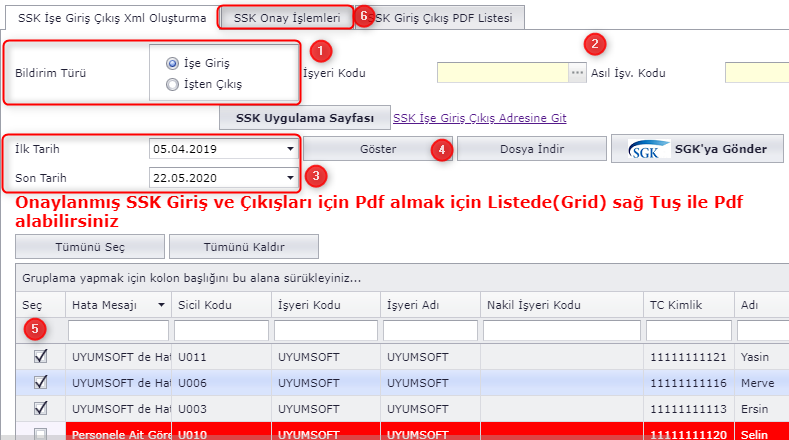Sort by the TC Kimlik column header

click(672, 305)
